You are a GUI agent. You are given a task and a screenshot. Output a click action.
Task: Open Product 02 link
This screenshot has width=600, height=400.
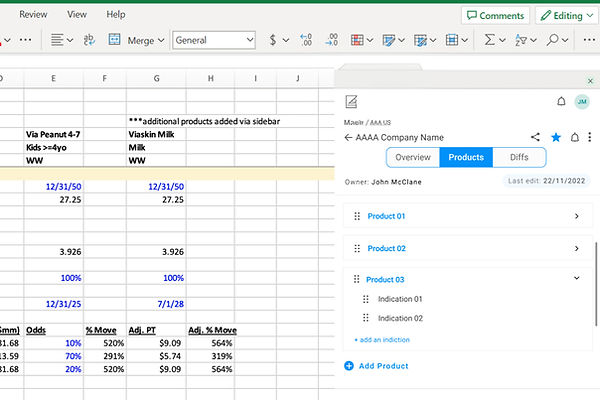pyautogui.click(x=386, y=248)
